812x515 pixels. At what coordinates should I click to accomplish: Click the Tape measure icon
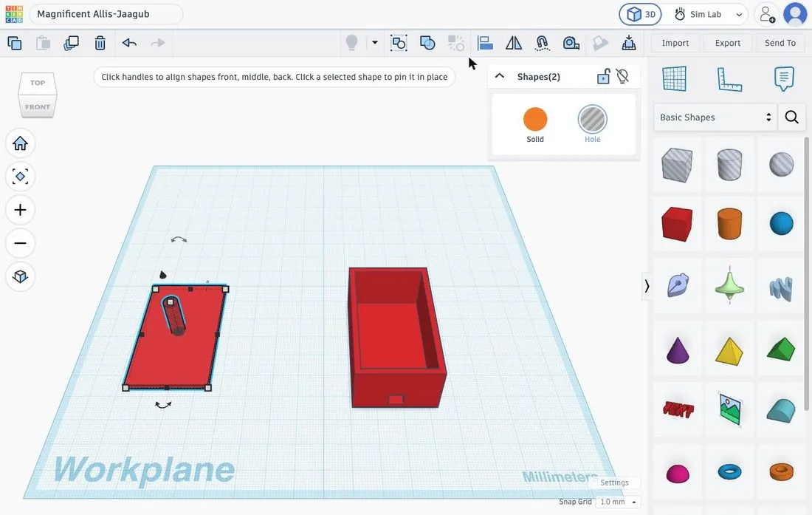571,43
